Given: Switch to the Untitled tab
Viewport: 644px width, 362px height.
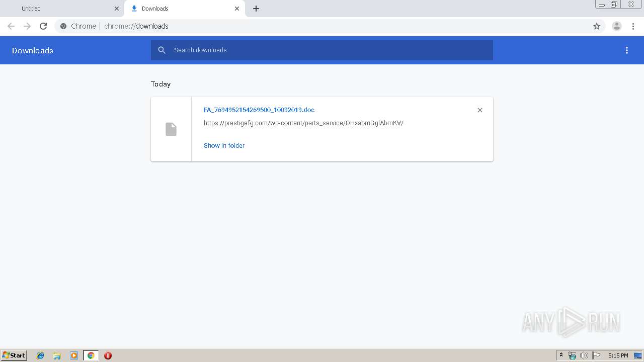Looking at the screenshot, I should click(61, 9).
